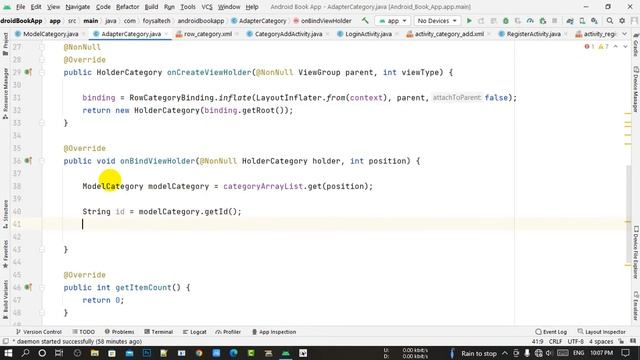Collapse getItemCount method fold marker

pos(42,287)
